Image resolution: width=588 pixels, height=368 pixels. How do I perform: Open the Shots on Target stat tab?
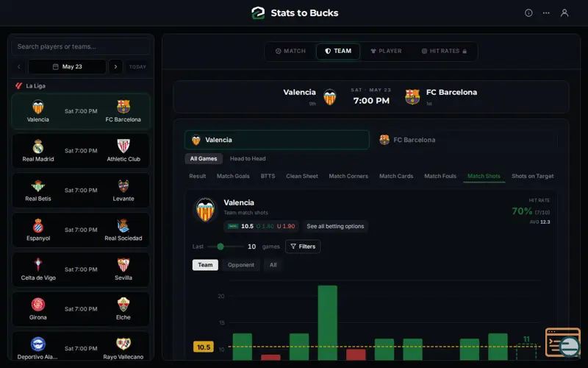tap(532, 176)
